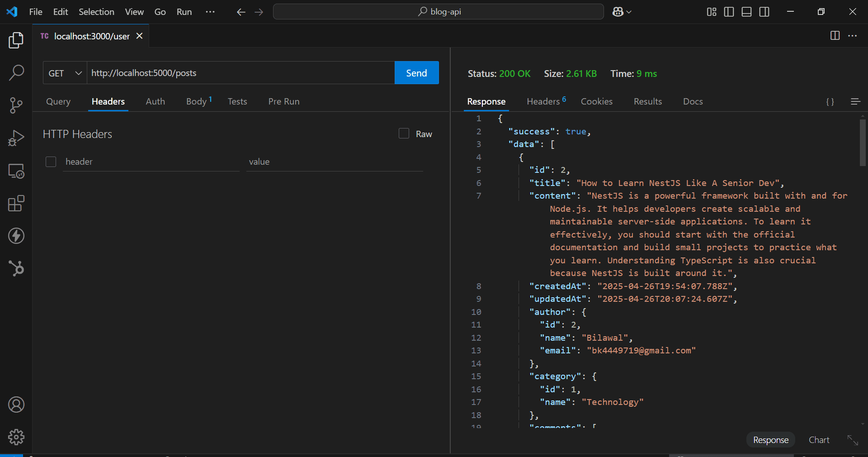Click the blog-api command center search
The image size is (868, 457).
(439, 12)
